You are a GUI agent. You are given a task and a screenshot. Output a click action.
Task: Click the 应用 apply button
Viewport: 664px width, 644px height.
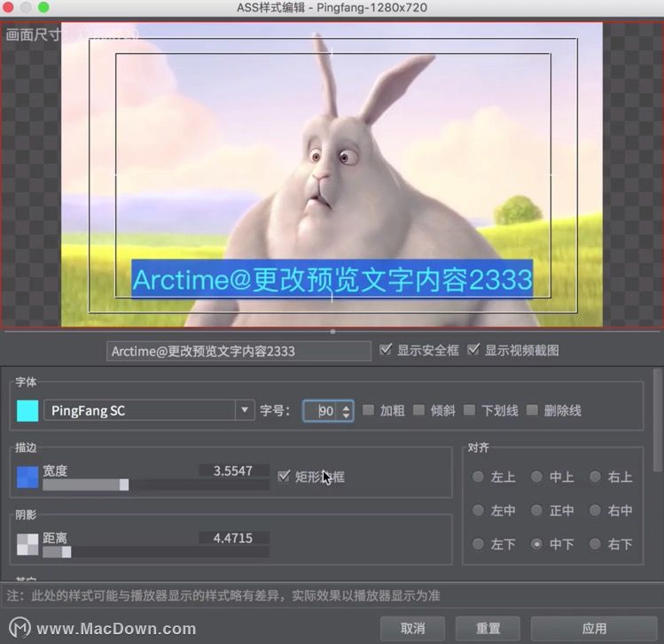point(594,628)
